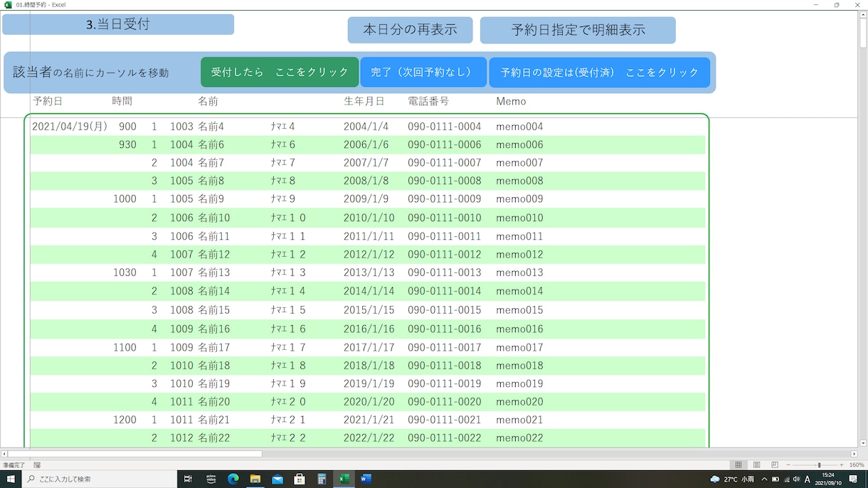Click birthdate cell 2013/1/13
Viewport: 868px width, 488px height.
pyautogui.click(x=369, y=272)
